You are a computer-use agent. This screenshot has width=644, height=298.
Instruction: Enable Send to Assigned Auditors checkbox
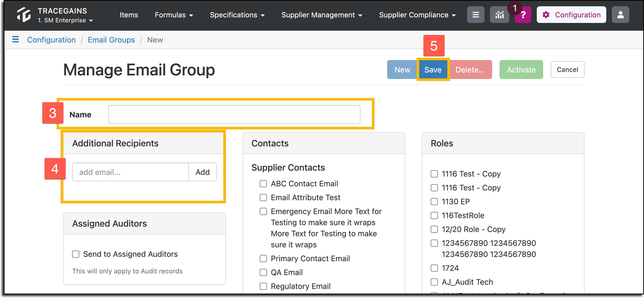(x=76, y=254)
